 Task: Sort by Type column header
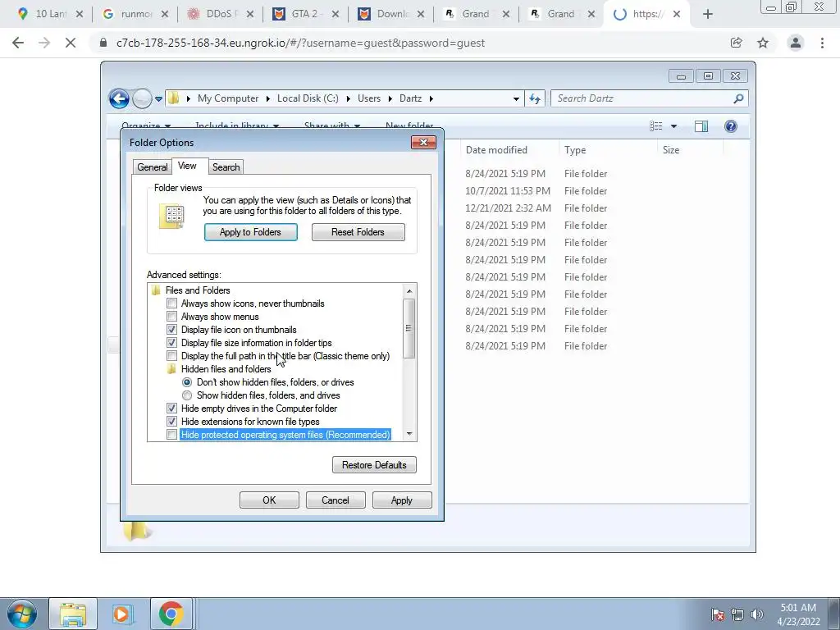(x=608, y=150)
